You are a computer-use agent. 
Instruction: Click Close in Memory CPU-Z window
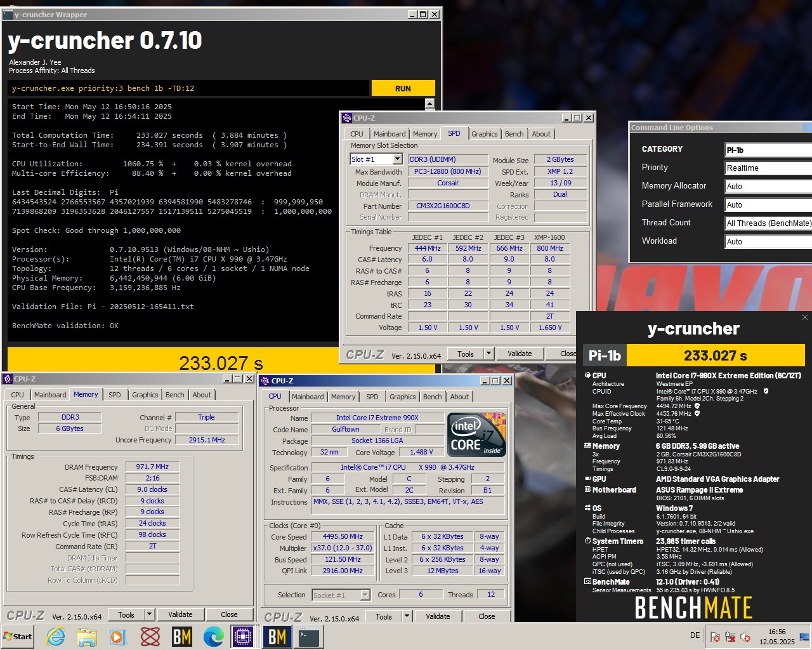coord(229,614)
